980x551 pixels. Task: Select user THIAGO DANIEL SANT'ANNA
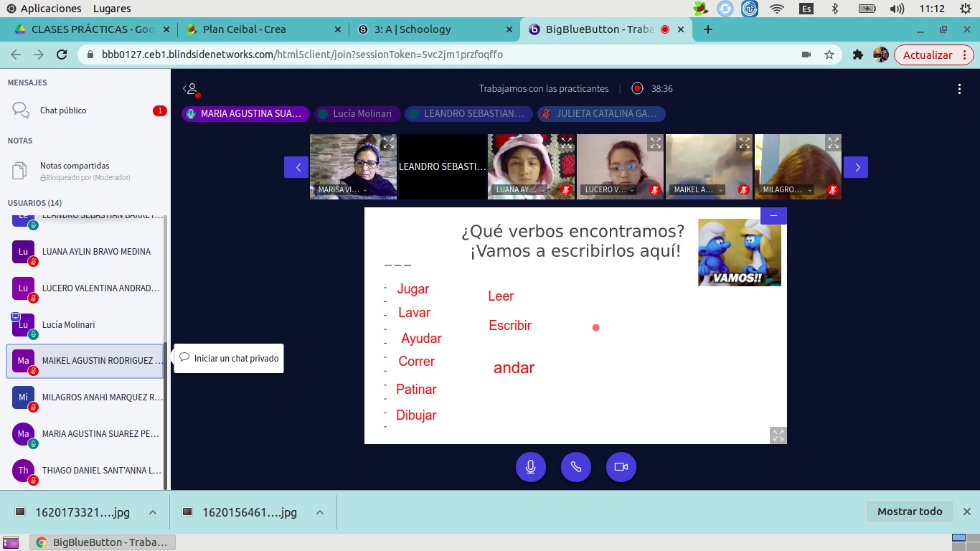(85, 471)
